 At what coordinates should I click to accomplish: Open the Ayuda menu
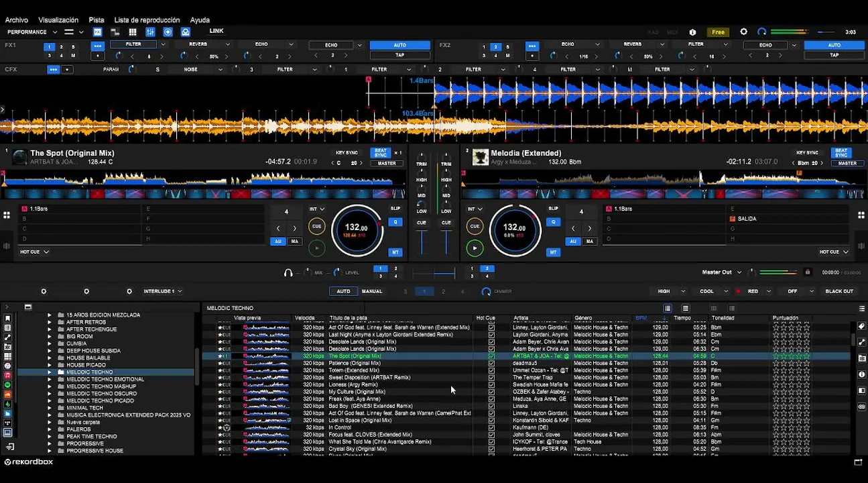click(x=200, y=20)
